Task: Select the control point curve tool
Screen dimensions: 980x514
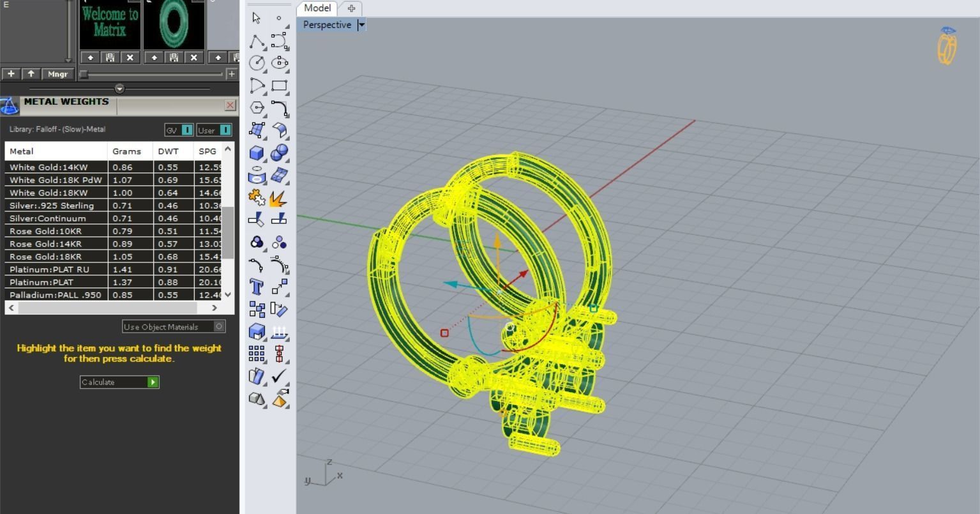Action: tap(279, 41)
